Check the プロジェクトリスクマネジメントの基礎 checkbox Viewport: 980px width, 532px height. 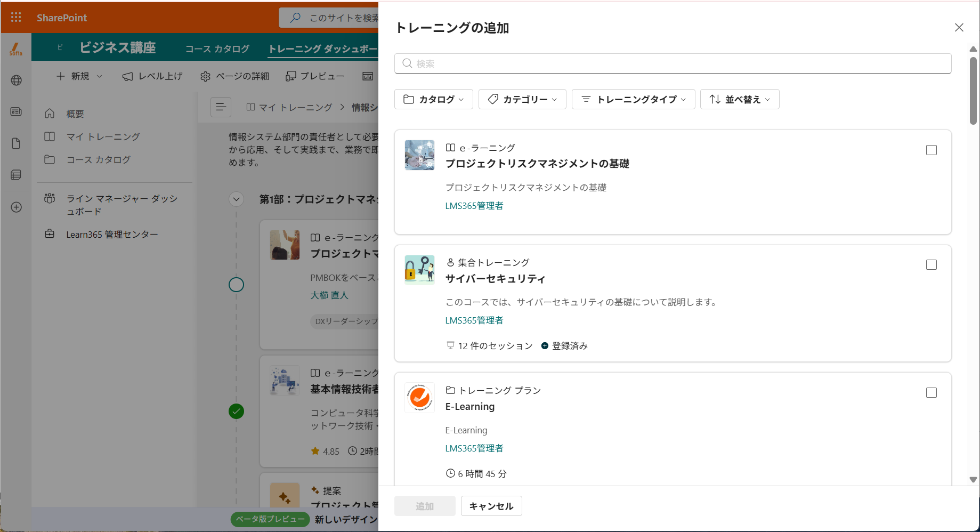coord(931,150)
